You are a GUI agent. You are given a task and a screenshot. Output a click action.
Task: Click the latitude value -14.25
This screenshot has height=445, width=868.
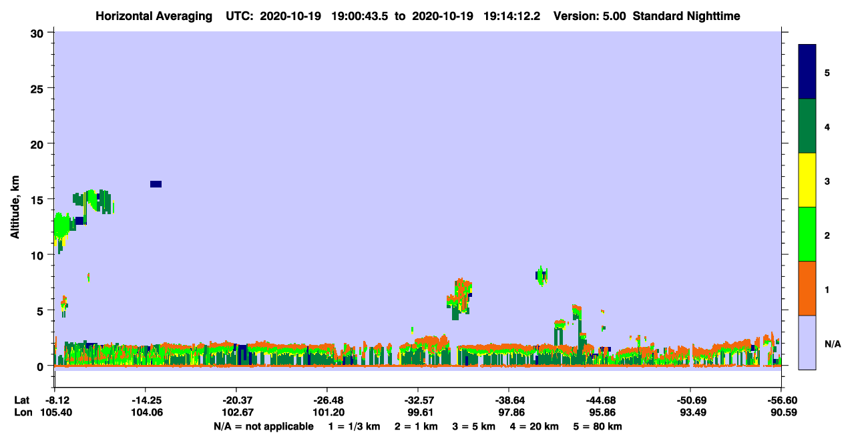click(x=146, y=400)
